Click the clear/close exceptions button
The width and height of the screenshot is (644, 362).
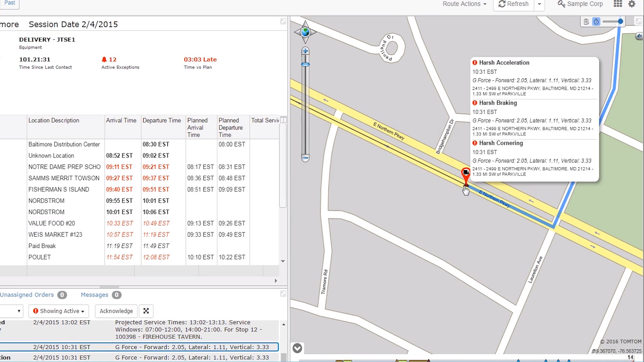click(146, 311)
